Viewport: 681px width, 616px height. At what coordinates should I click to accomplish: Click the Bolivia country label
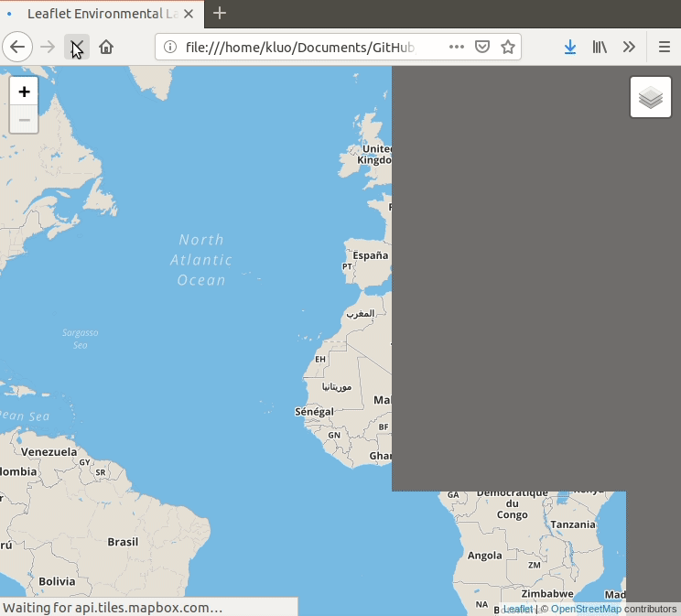click(57, 582)
